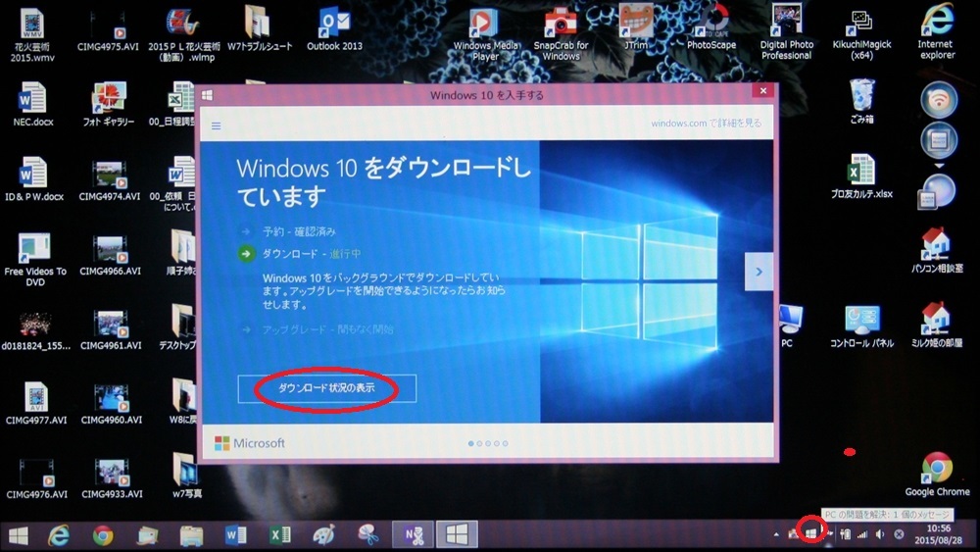The height and width of the screenshot is (552, 980).
Task: Show hidden tray icons arrow
Action: [776, 534]
